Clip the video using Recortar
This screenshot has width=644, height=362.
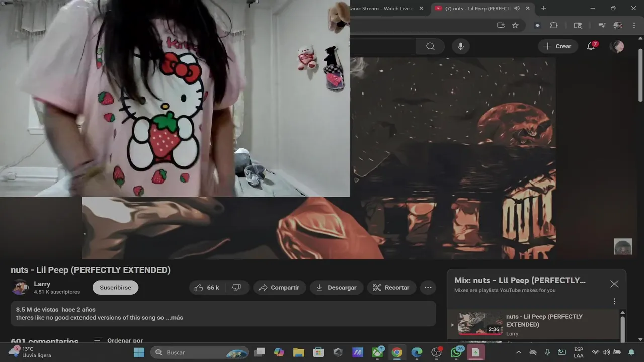click(391, 288)
